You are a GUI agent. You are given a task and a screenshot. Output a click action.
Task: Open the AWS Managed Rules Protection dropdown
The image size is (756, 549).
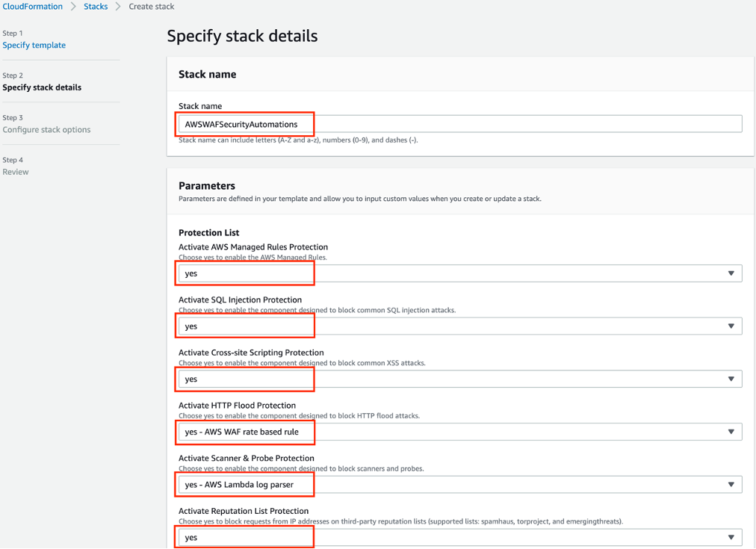point(460,273)
